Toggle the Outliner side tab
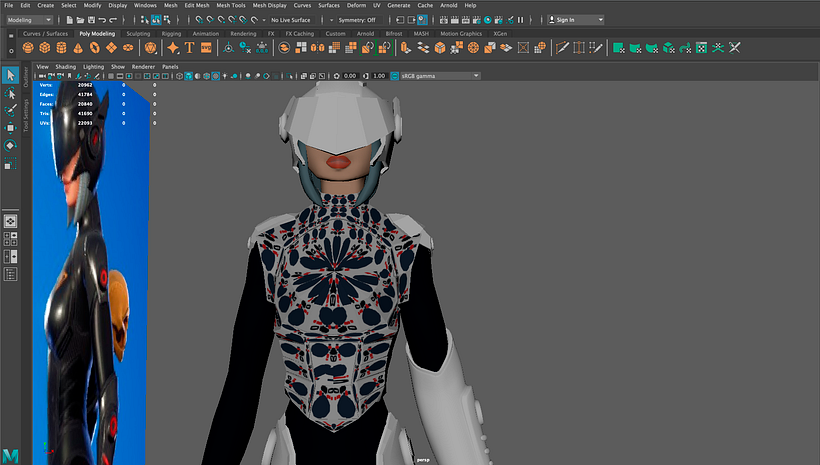The width and height of the screenshot is (820, 465). coord(27,77)
